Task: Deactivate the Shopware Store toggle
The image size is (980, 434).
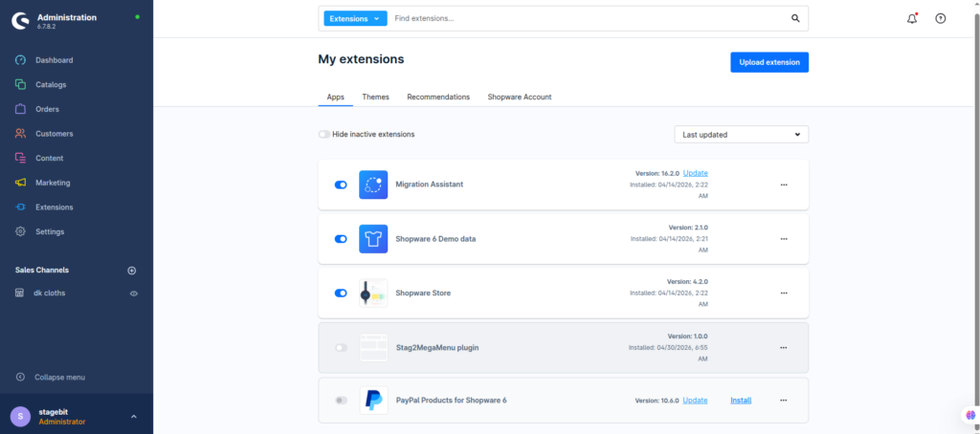Action: (341, 293)
